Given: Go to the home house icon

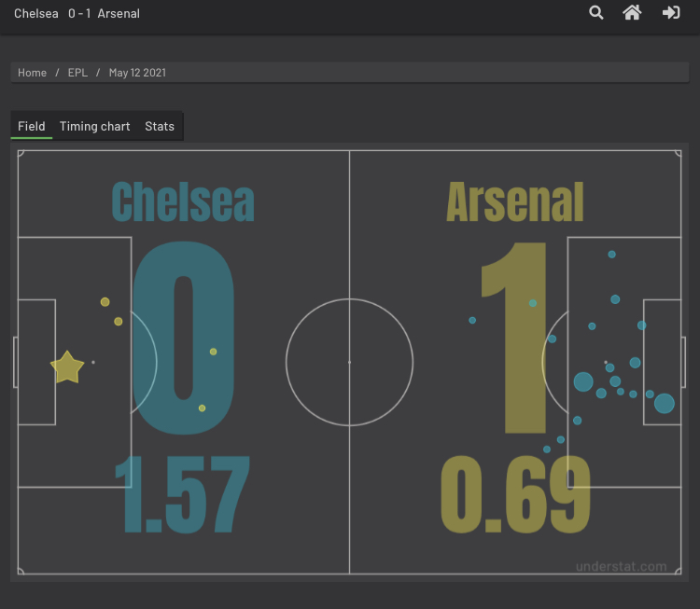Looking at the screenshot, I should (x=632, y=12).
